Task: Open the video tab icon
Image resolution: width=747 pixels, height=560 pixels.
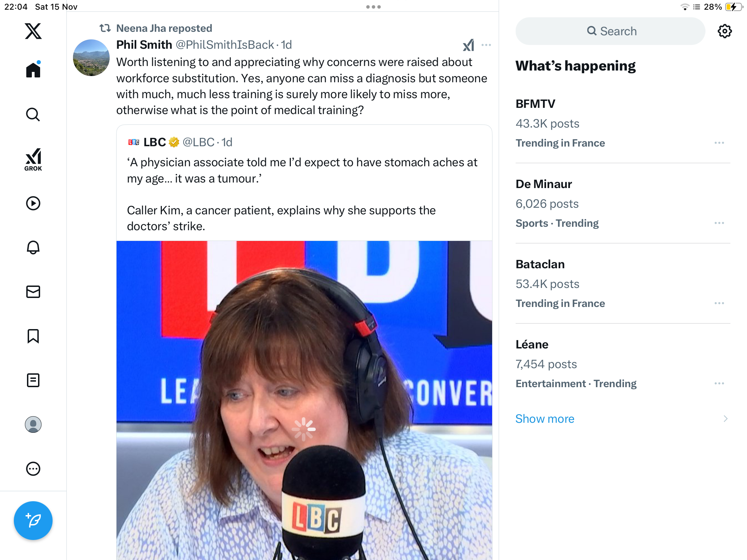Action: (x=33, y=203)
